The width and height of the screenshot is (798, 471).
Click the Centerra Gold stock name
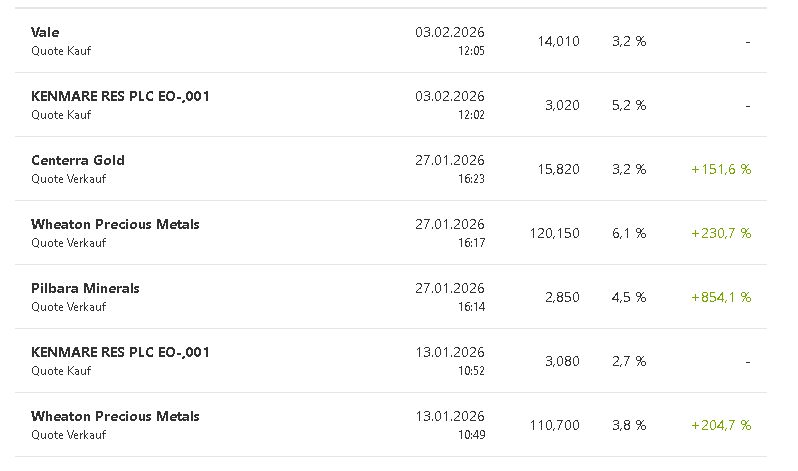pyautogui.click(x=78, y=161)
